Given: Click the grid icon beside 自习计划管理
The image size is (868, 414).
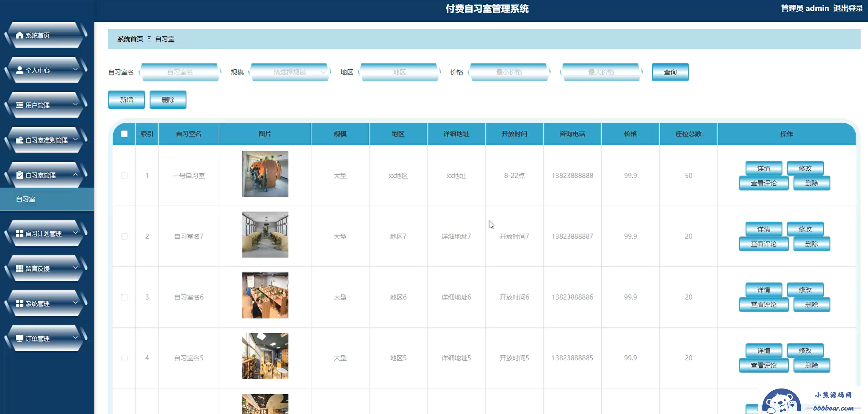Looking at the screenshot, I should pyautogui.click(x=20, y=233).
